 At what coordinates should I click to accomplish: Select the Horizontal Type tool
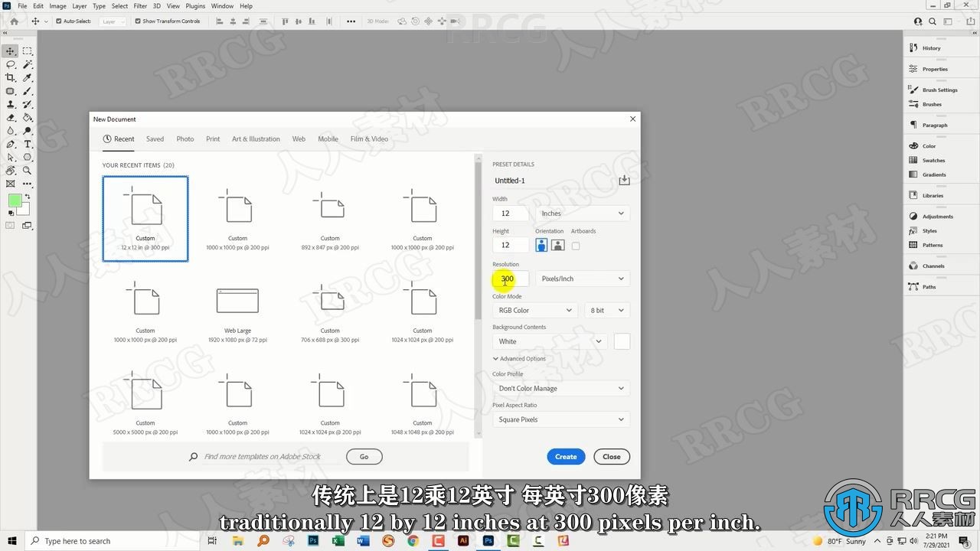28,144
